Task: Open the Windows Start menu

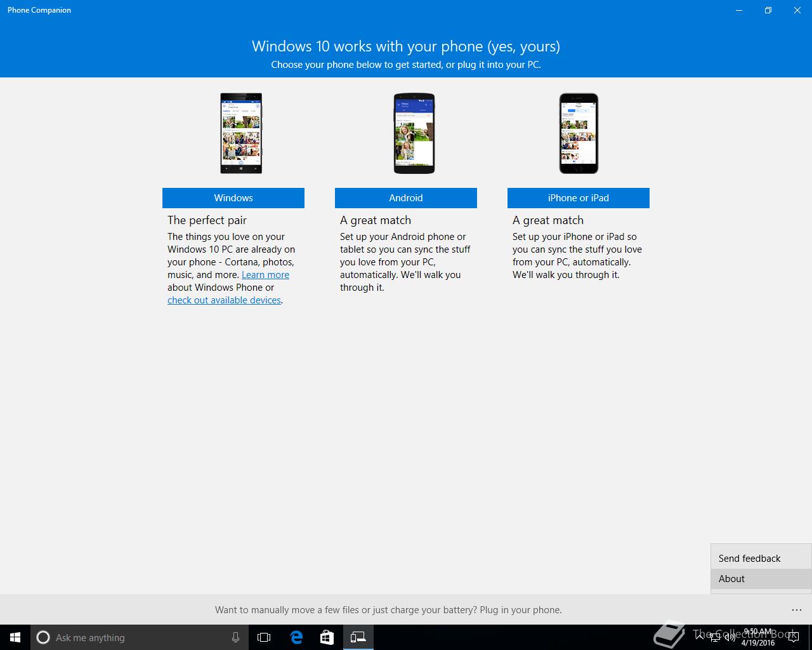Action: click(15, 637)
